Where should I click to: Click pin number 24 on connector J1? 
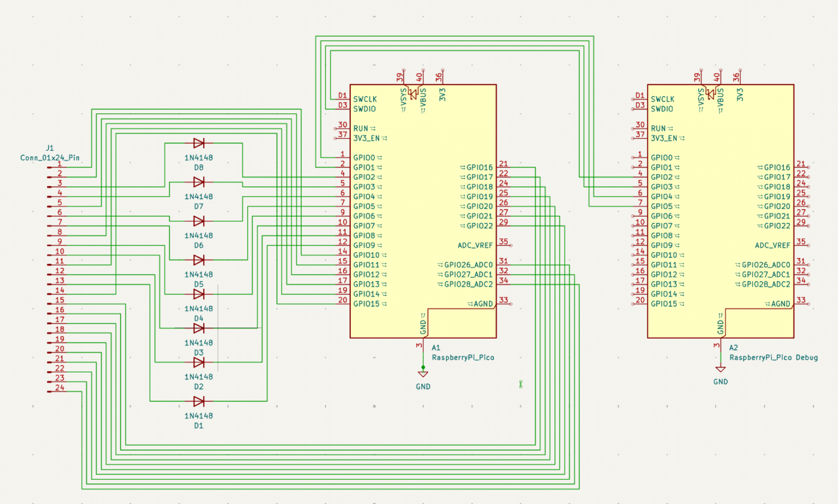click(60, 388)
